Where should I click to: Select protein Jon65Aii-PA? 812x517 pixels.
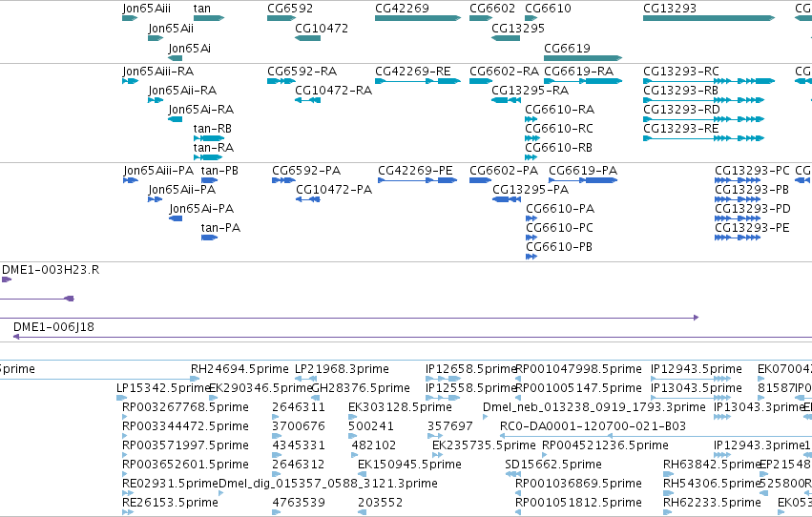[x=155, y=199]
